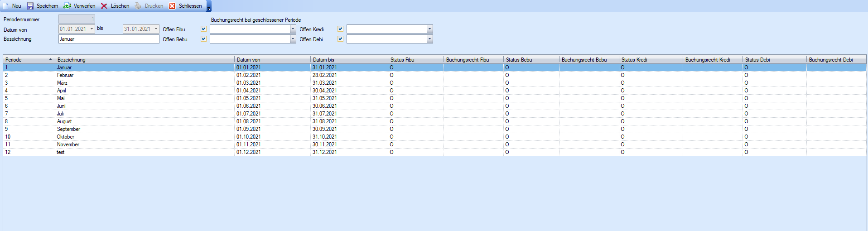Uncheck the Offen Fibu checkbox
This screenshot has height=231, width=868.
point(203,29)
